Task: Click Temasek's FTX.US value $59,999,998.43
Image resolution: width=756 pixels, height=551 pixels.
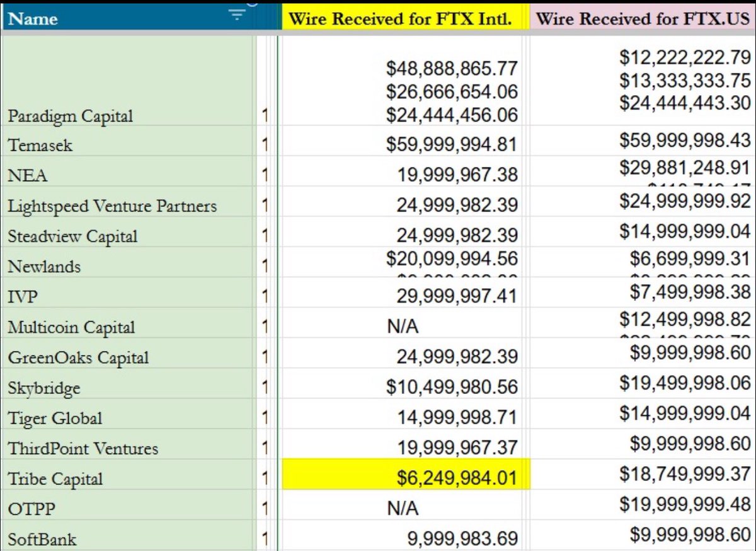Action: point(685,140)
